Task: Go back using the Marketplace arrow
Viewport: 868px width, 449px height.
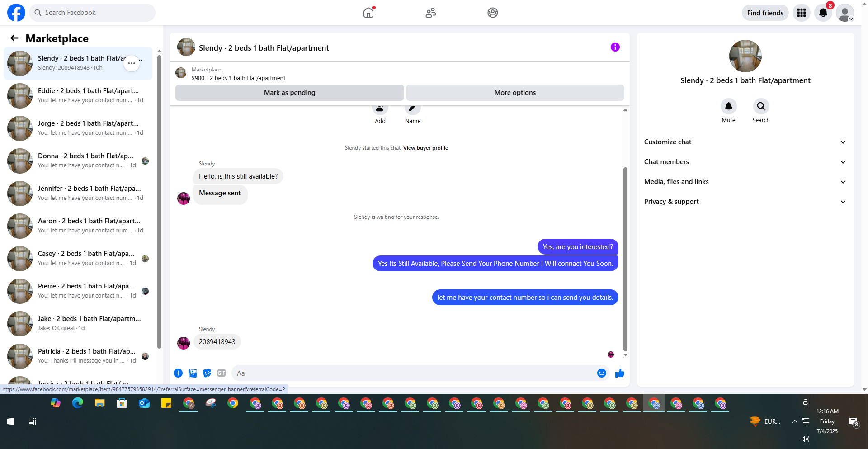Action: click(x=14, y=38)
